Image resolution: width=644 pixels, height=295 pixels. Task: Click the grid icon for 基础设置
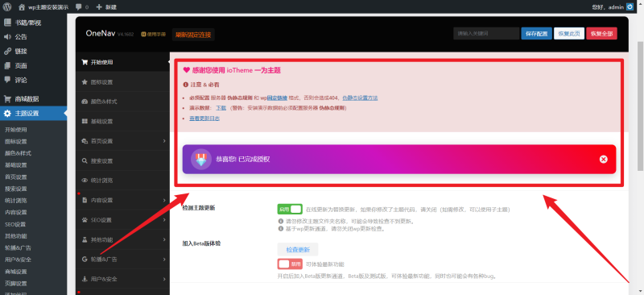tap(85, 122)
